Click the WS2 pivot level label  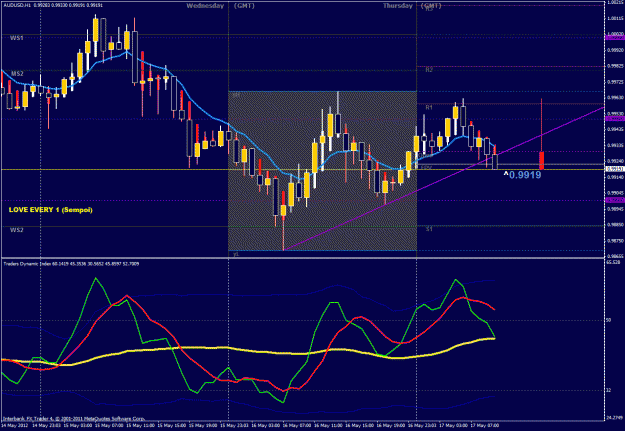point(17,230)
